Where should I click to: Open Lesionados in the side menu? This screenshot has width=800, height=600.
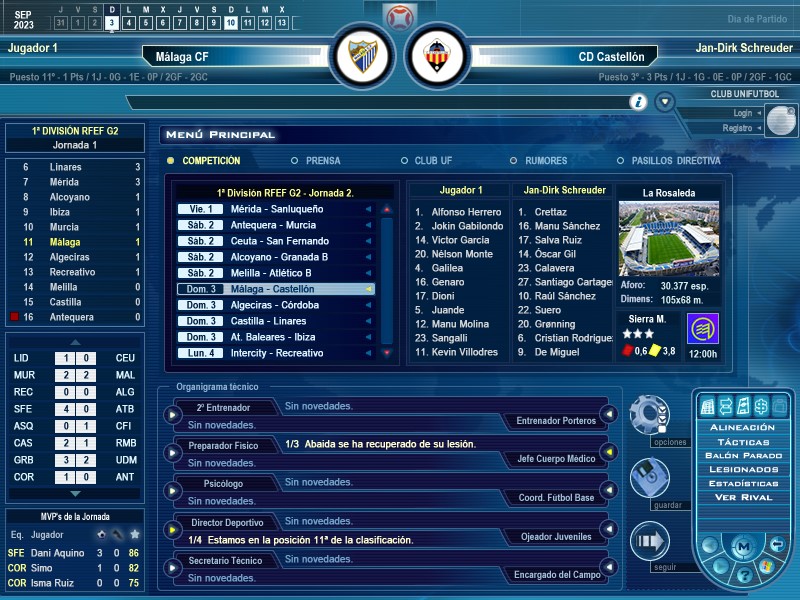click(743, 469)
